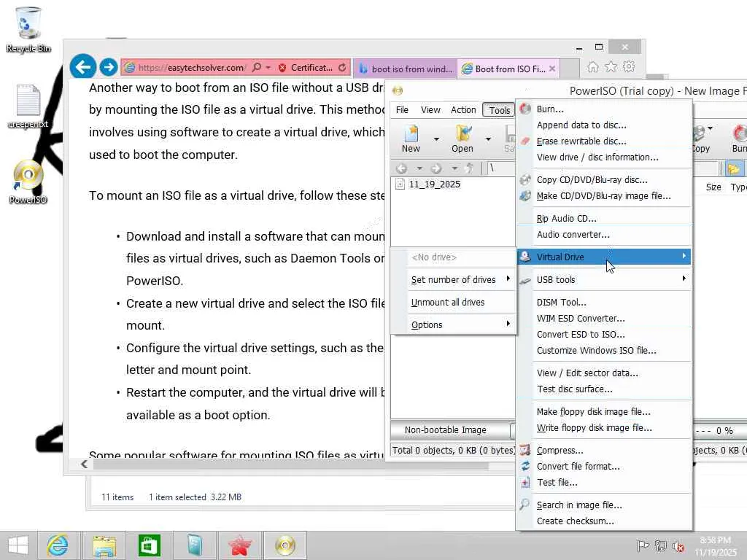The height and width of the screenshot is (560, 747).
Task: Click the PowerISO forward navigation arrow
Action: coord(436,168)
